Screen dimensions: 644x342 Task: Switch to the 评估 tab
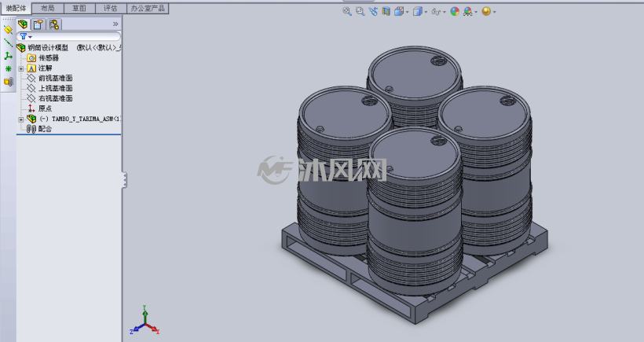111,8
